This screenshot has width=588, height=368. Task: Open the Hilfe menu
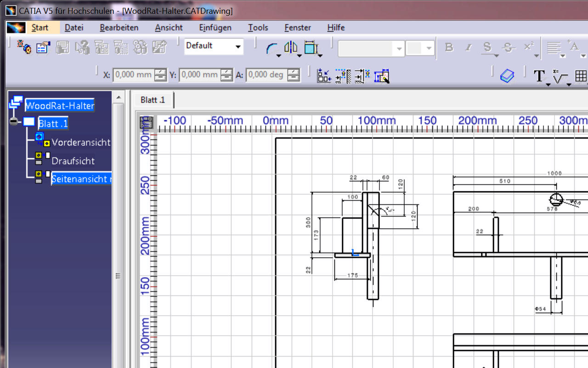click(336, 28)
